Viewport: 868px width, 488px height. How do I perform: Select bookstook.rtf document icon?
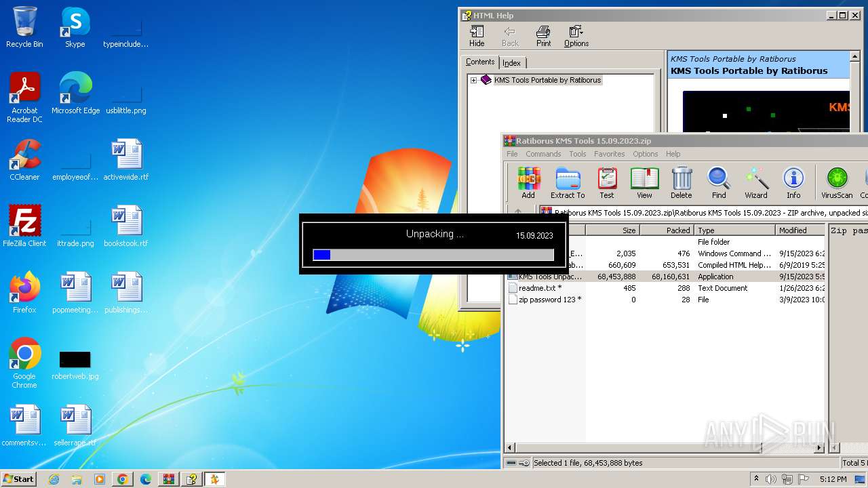coord(126,226)
